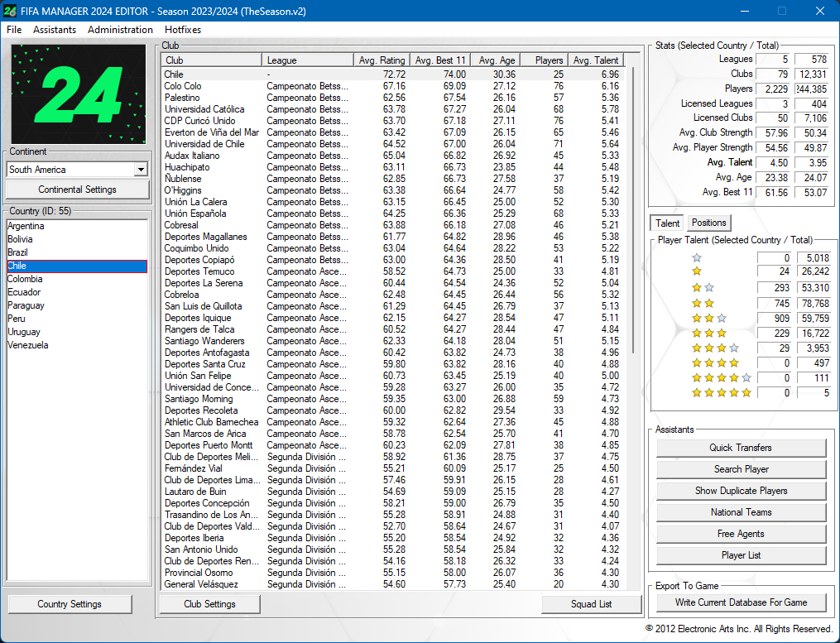Open the Administration menu
Image resolution: width=840 pixels, height=643 pixels.
coord(121,30)
